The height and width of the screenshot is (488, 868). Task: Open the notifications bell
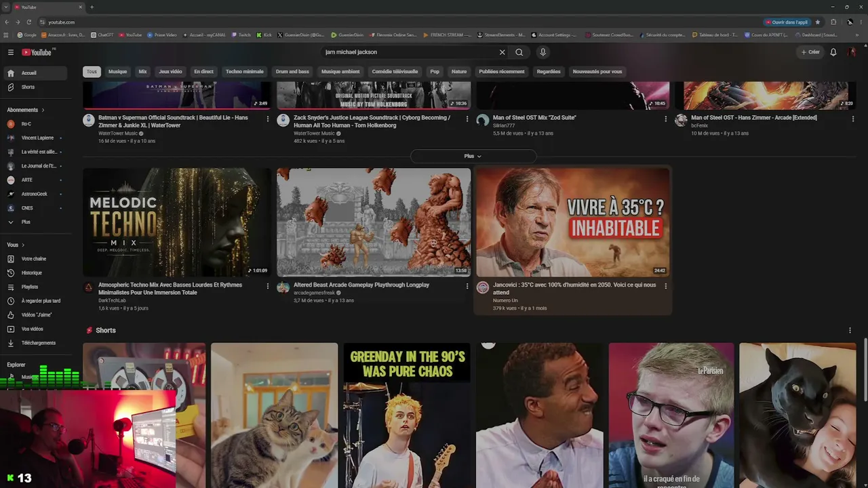point(833,52)
